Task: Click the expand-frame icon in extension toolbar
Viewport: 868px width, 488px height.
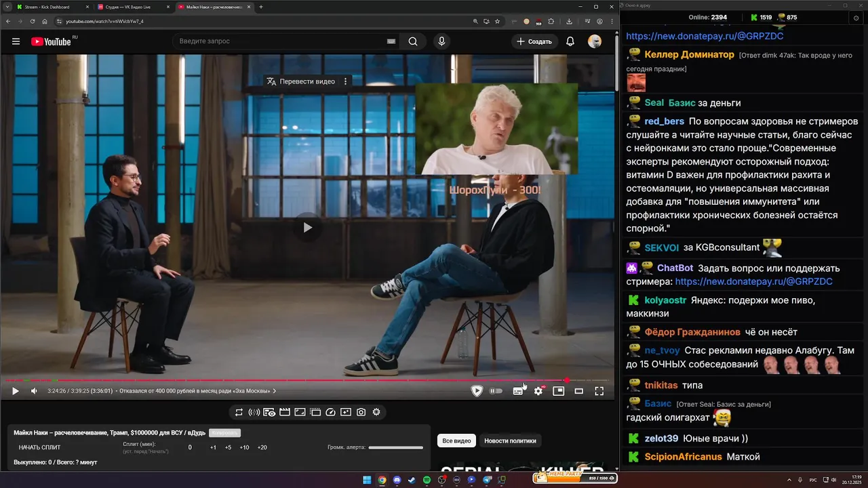Action: pos(300,412)
